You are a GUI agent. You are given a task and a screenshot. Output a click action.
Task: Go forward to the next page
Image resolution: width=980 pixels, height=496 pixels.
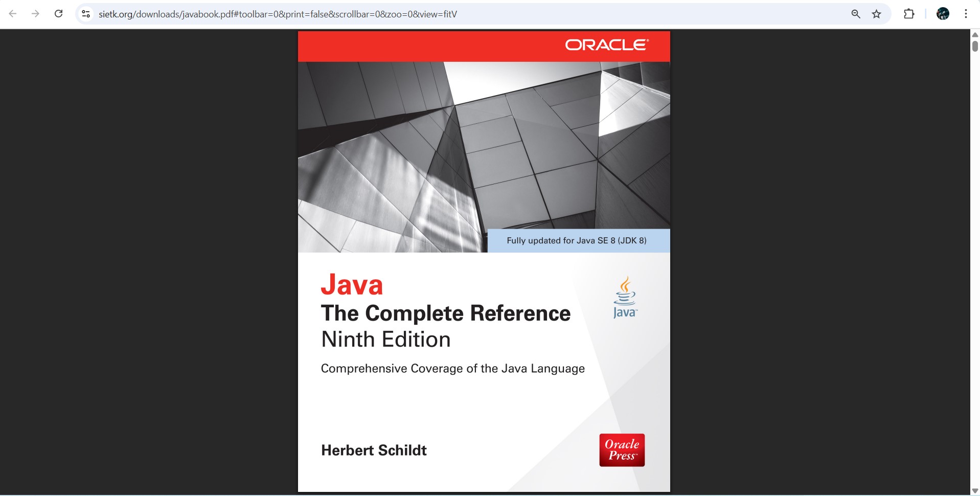[x=35, y=14]
